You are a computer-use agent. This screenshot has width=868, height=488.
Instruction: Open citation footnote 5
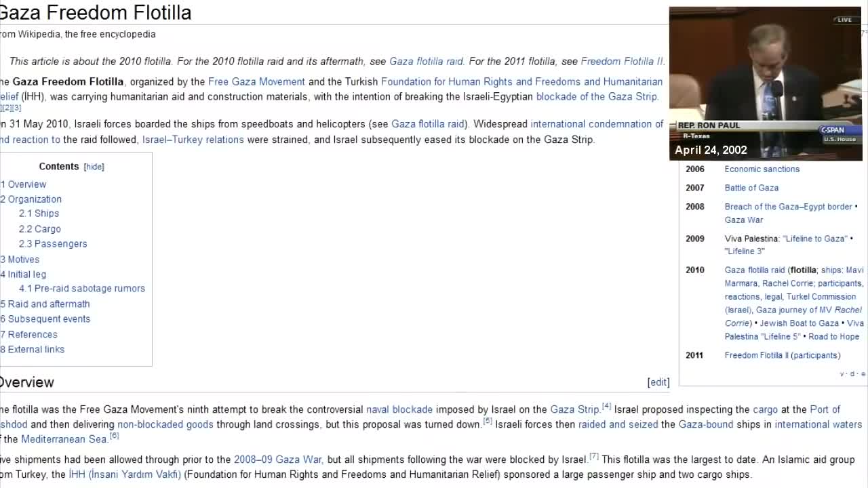[x=488, y=422]
